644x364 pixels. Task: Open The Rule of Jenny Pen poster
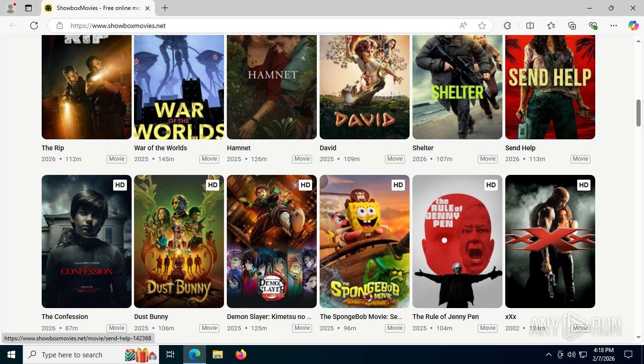point(457,241)
